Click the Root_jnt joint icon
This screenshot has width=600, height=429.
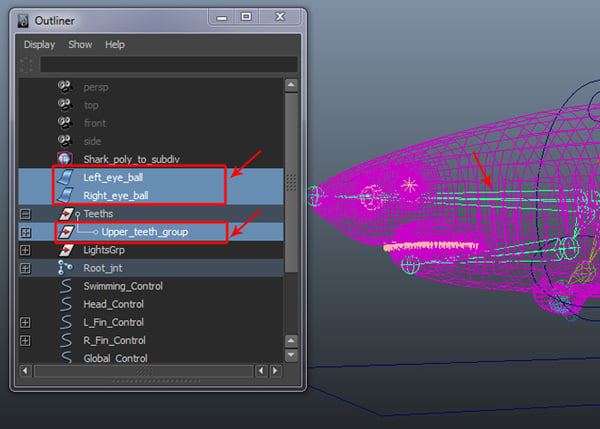click(65, 268)
